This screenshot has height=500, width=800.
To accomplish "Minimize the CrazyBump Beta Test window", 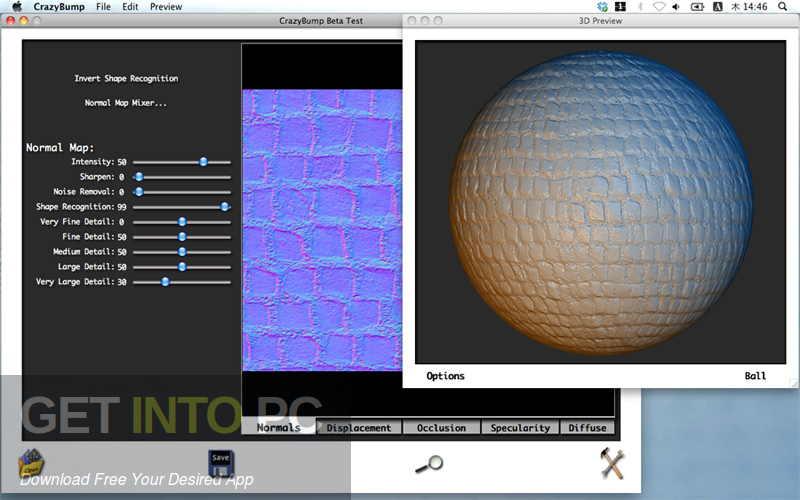I will click(x=23, y=20).
